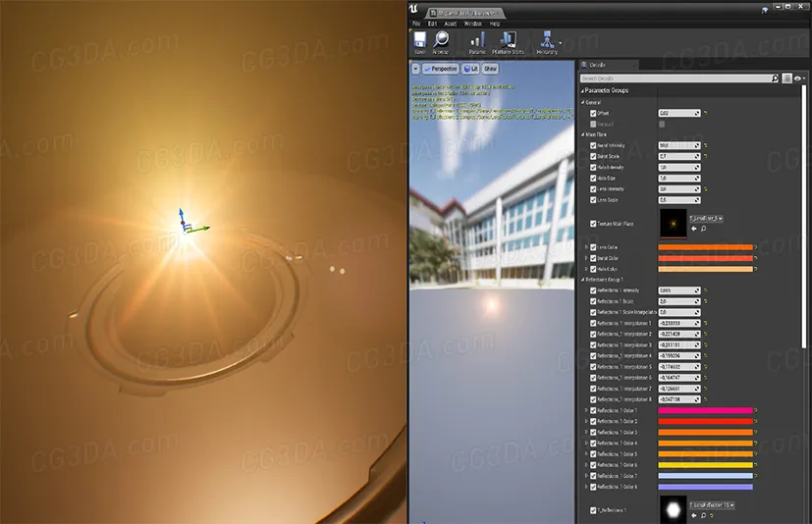Uncheck the Lens Scale checkbox
Image resolution: width=812 pixels, height=524 pixels.
[x=593, y=200]
